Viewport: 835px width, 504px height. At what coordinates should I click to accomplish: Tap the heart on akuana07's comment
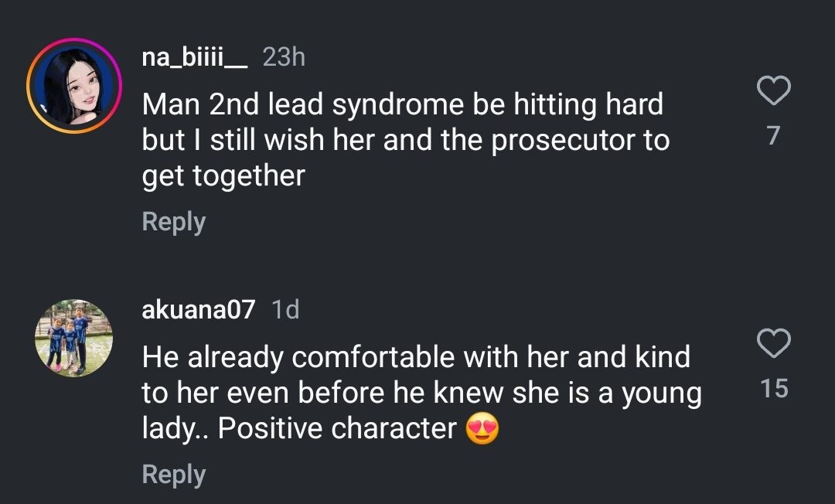(772, 343)
